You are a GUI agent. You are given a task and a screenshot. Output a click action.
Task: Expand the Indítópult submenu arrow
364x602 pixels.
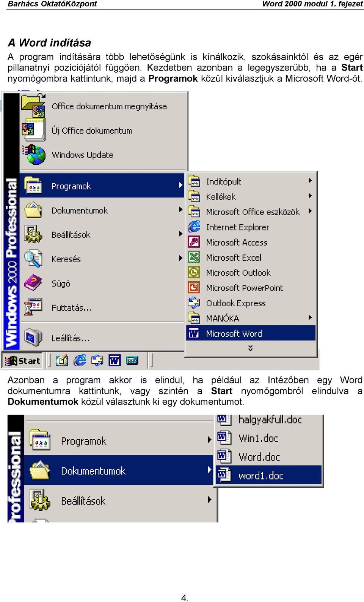310,181
